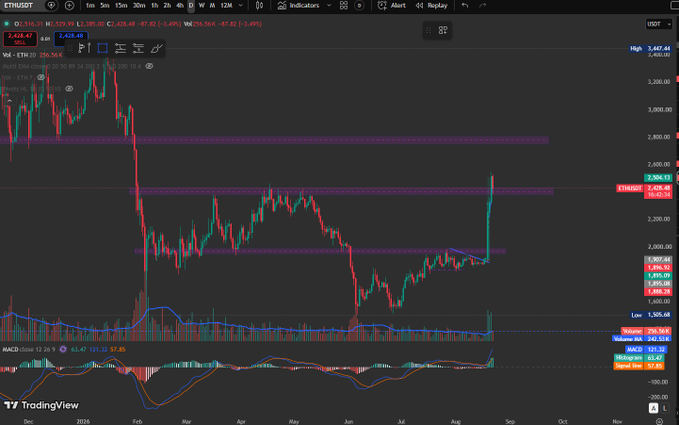The image size is (679, 425).
Task: Switch to the 15m timeframe
Action: point(121,5)
